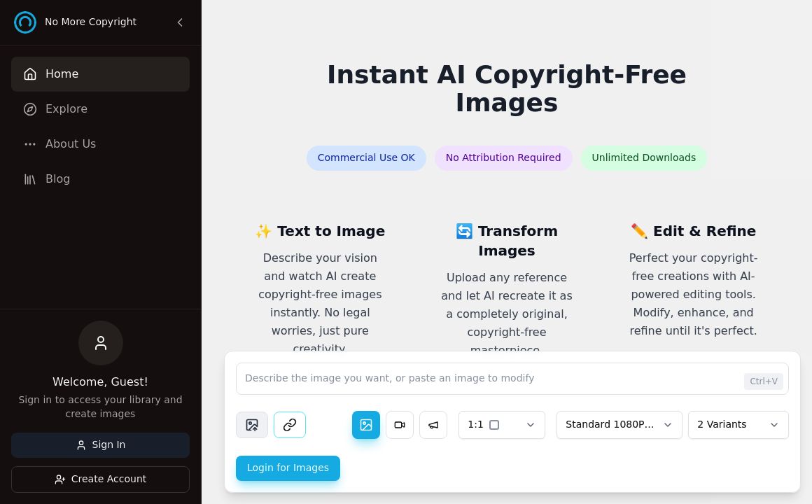Click the No More Copyright logo

(x=25, y=22)
